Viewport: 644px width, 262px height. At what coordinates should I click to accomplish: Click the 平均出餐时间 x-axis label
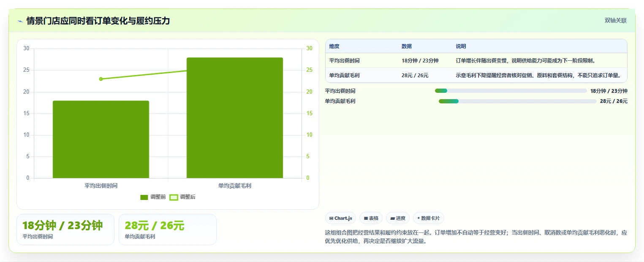101,186
